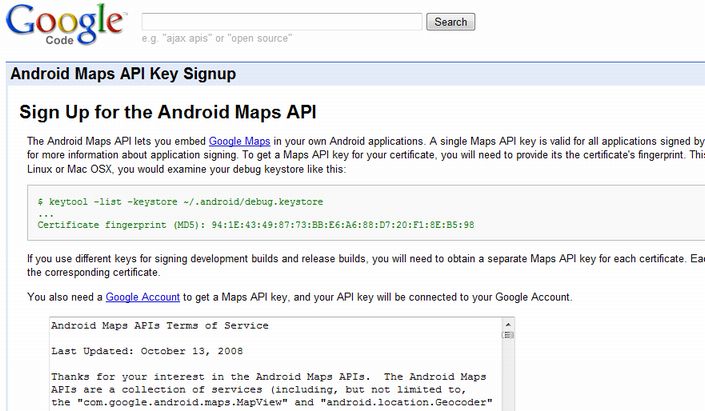Click 'Thanks for your interest' terms paragraph

(272, 389)
